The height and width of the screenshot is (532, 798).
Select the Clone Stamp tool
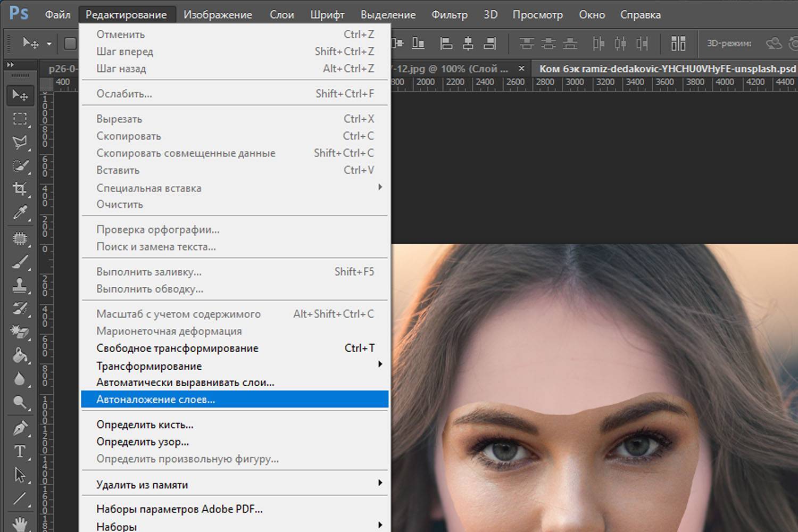click(20, 285)
